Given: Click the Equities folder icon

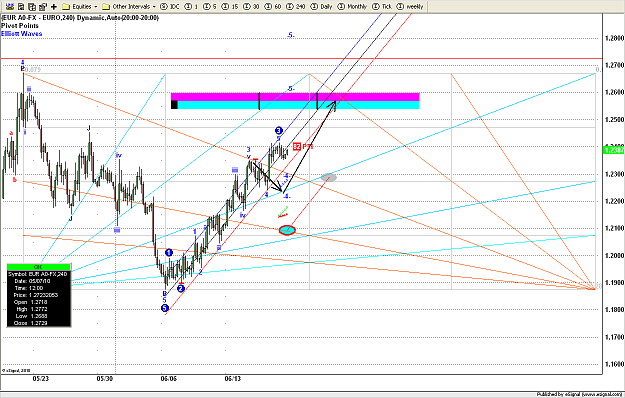Looking at the screenshot, I should [66, 6].
